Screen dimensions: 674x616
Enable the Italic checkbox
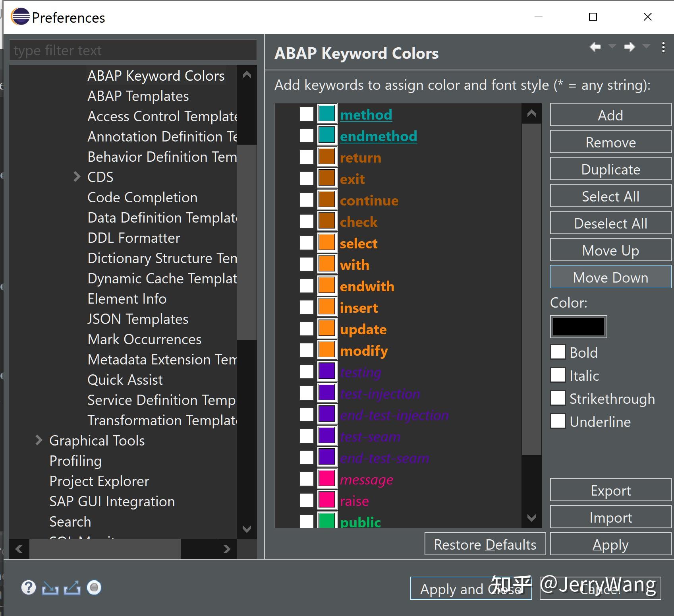pos(558,375)
